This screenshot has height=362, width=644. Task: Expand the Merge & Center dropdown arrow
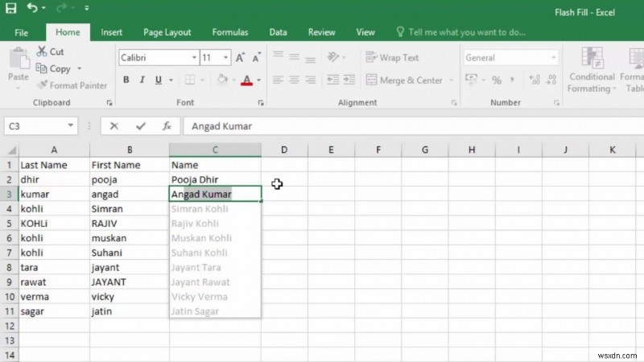(x=452, y=80)
